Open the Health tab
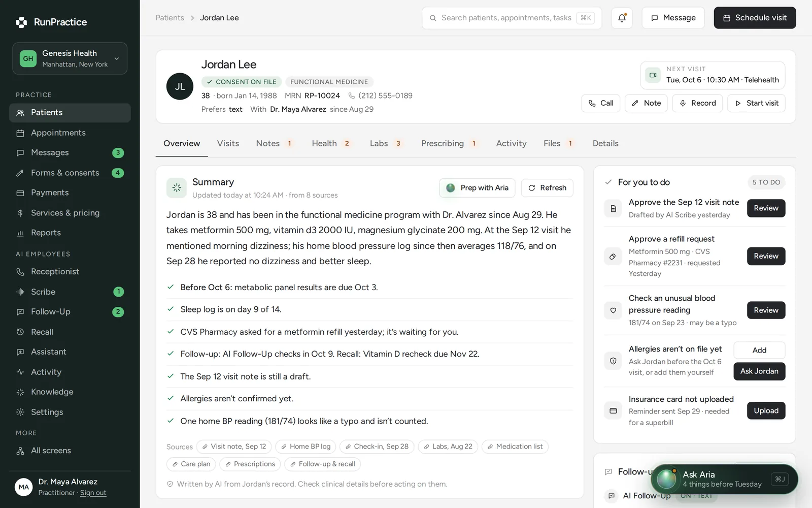Image resolution: width=812 pixels, height=508 pixels. 332,144
